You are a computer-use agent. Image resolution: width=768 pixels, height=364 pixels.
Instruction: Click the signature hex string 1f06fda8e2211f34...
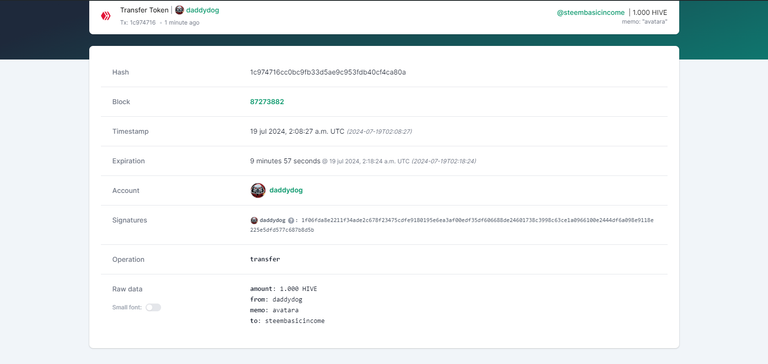(x=452, y=225)
